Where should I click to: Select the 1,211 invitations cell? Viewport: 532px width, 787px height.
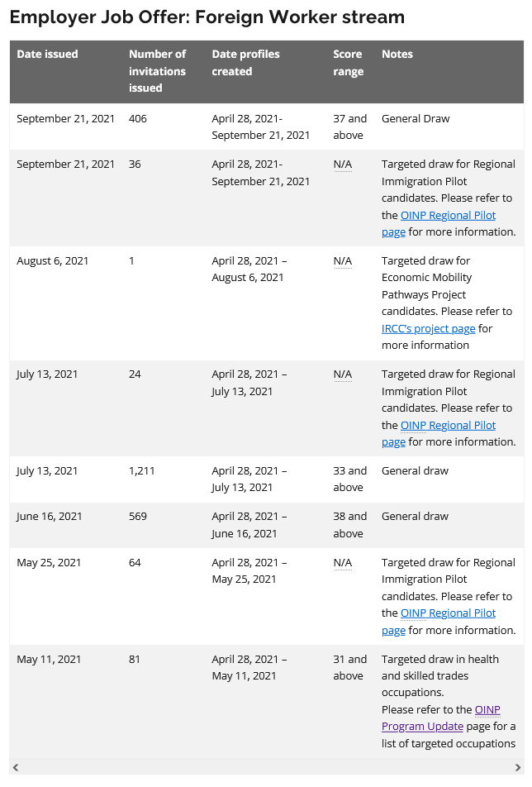pos(141,471)
